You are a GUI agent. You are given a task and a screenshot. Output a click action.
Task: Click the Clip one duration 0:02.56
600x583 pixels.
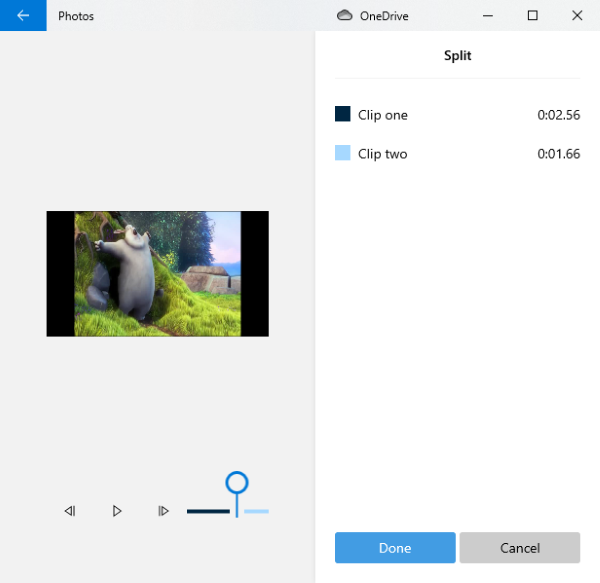(559, 115)
